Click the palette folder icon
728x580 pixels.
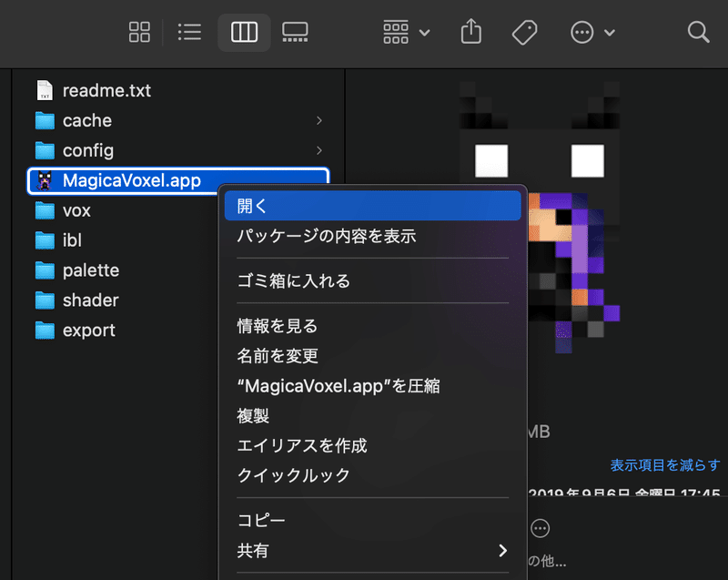point(45,270)
